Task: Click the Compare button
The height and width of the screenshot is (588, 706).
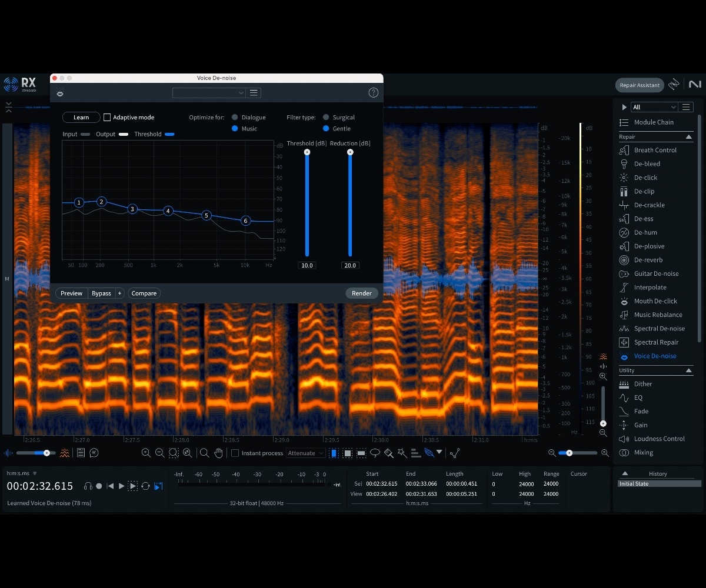Action: (x=144, y=293)
